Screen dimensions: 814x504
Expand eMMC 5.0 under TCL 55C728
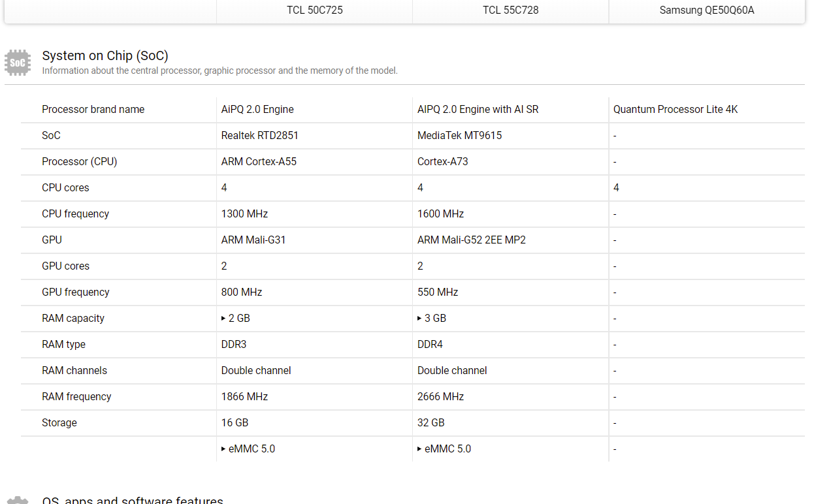click(444, 449)
